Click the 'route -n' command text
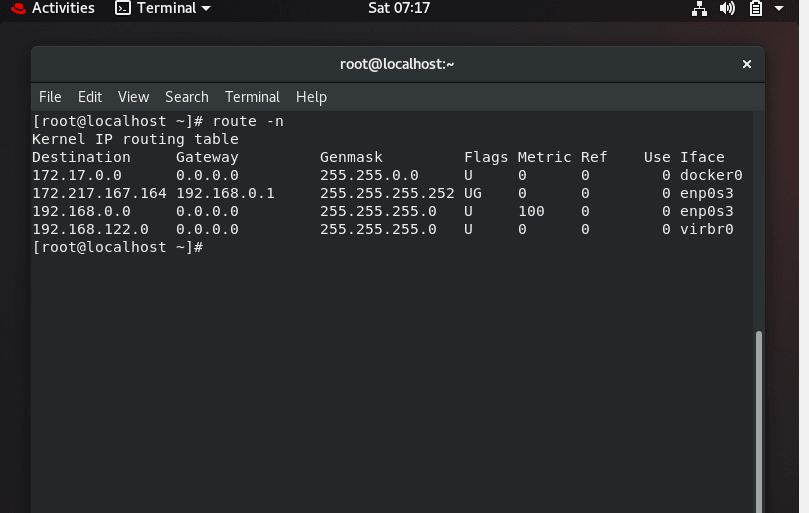 pos(248,121)
